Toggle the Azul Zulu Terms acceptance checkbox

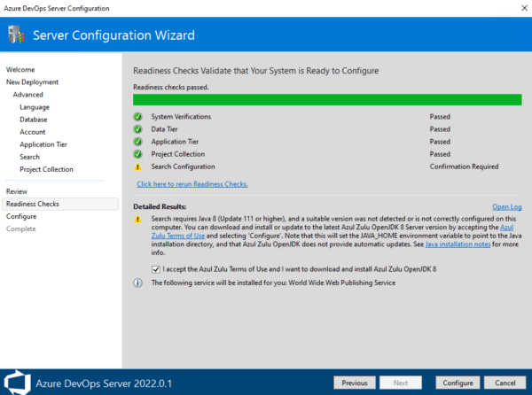[x=156, y=269]
